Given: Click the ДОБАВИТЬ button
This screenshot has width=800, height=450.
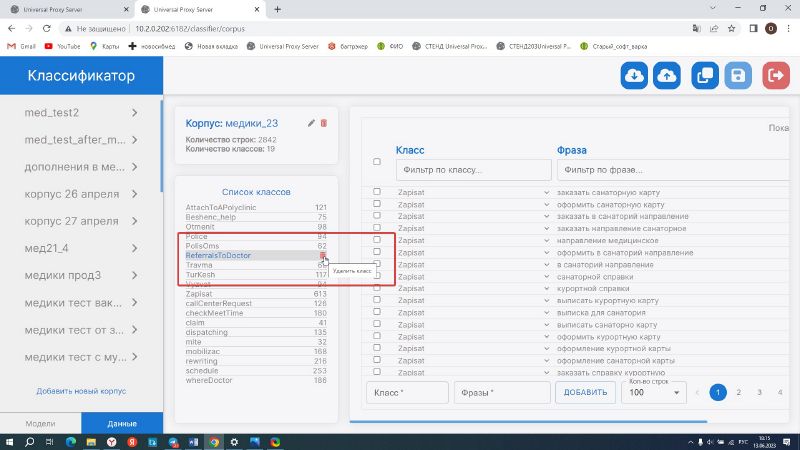Looking at the screenshot, I should pos(585,393).
